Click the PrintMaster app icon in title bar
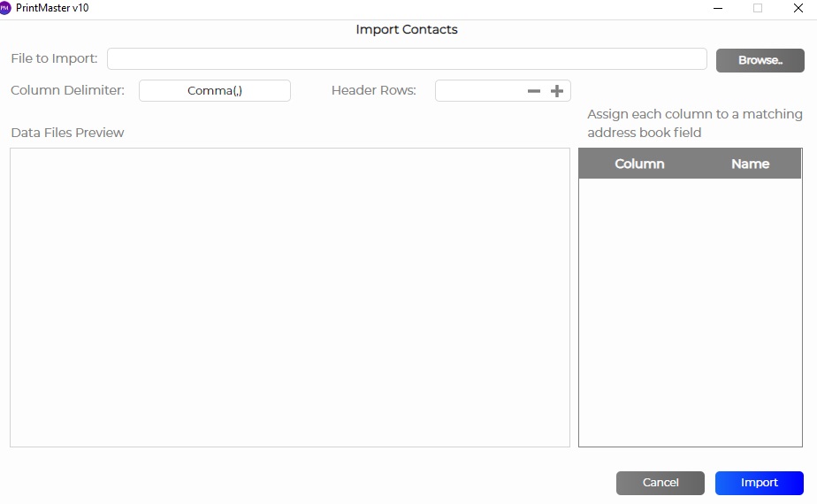The width and height of the screenshot is (817, 504). pos(5,8)
